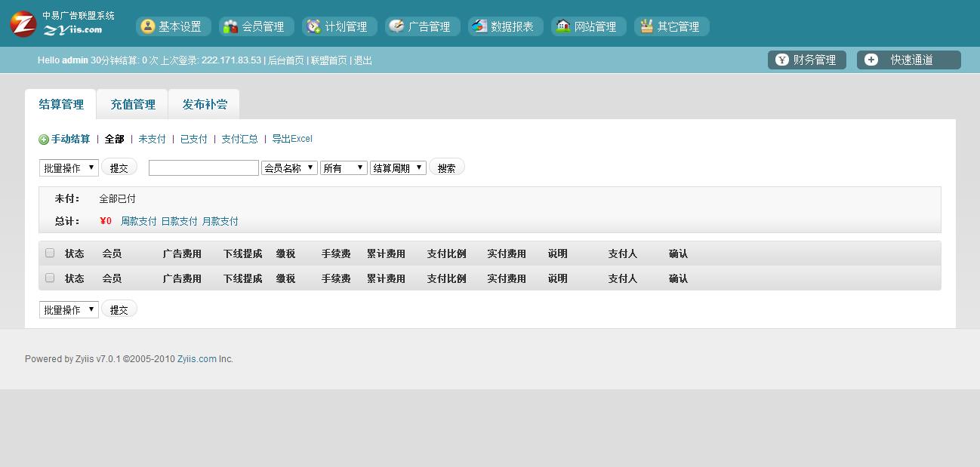
Task: Open 广告管理 advertising icon menu
Action: 396,26
